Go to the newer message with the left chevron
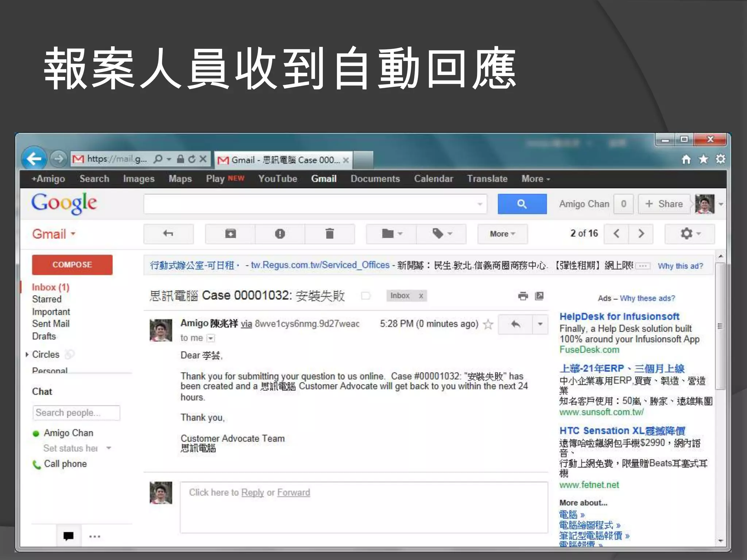This screenshot has height=560, width=747. click(616, 234)
